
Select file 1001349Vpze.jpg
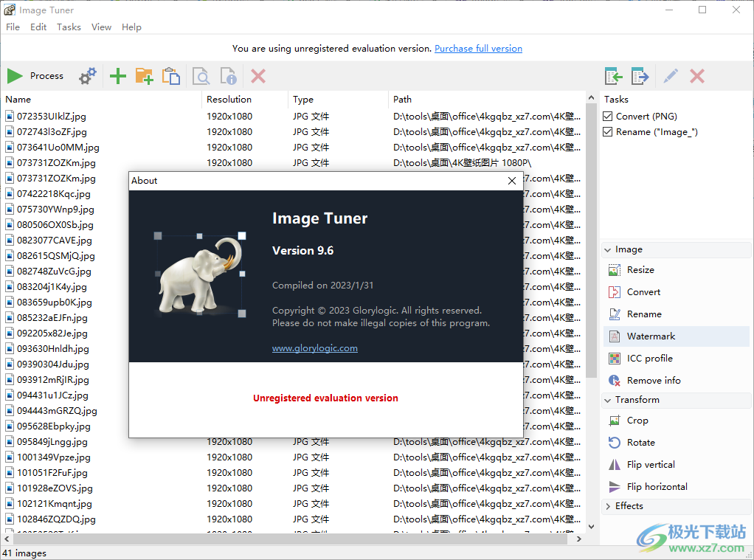[x=54, y=457]
